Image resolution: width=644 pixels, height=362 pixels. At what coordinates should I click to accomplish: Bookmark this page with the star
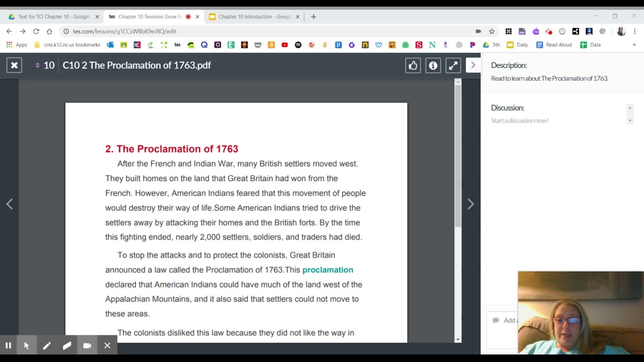click(x=492, y=31)
